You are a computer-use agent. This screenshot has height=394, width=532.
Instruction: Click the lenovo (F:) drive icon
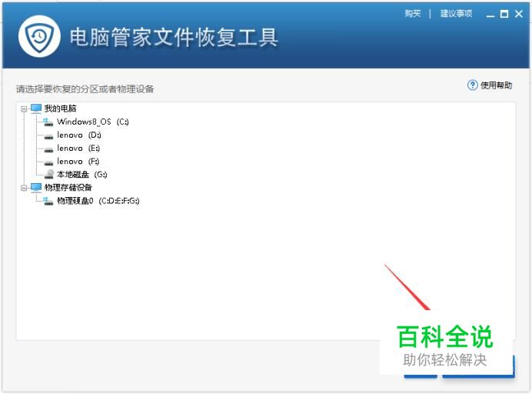pyautogui.click(x=48, y=162)
